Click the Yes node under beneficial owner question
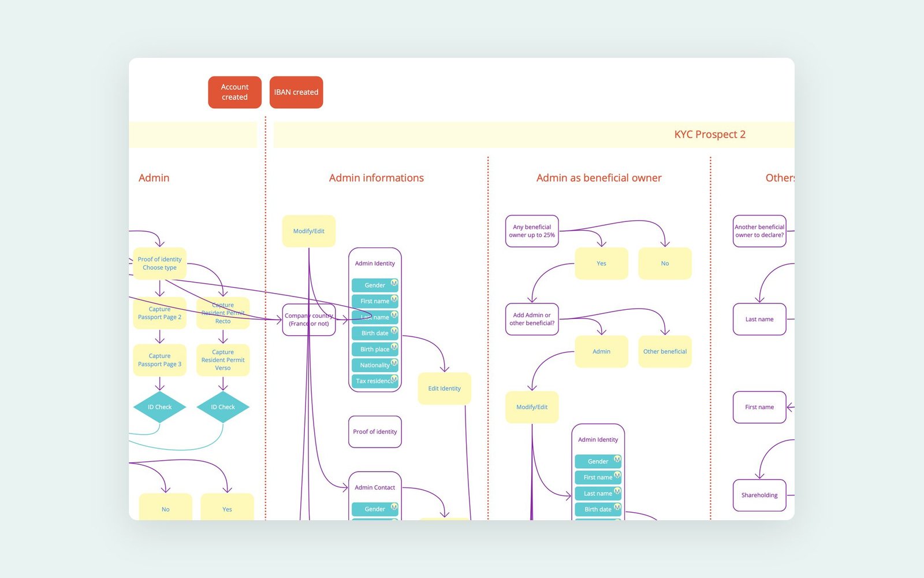The image size is (924, 578). point(601,264)
